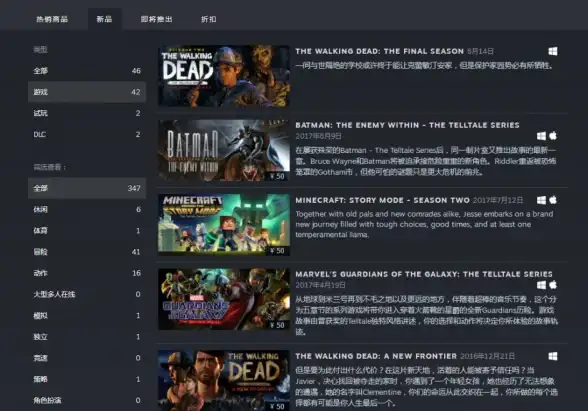The height and width of the screenshot is (411, 588).
Task: Filter by 休闲 genre
Action: tap(87, 209)
